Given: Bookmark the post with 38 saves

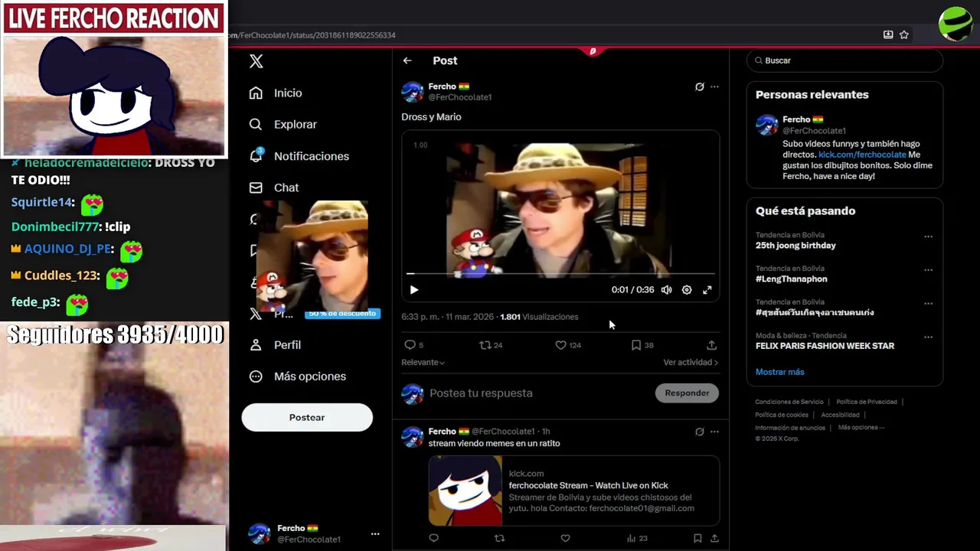Looking at the screenshot, I should [x=635, y=345].
